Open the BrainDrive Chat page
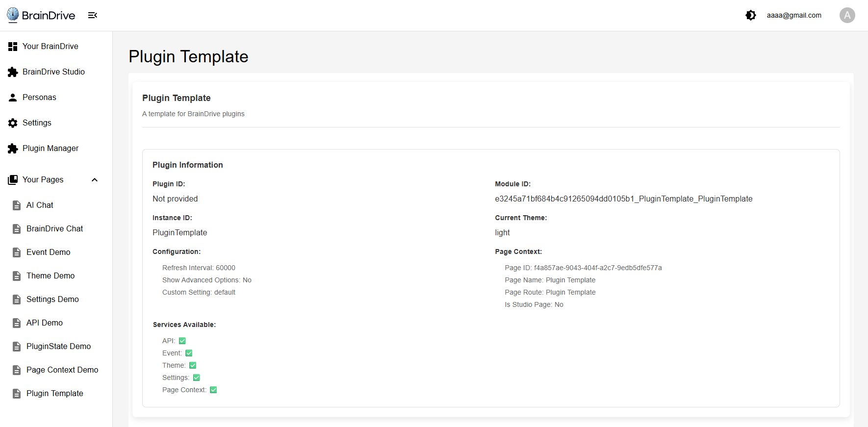Image resolution: width=868 pixels, height=427 pixels. pyautogui.click(x=54, y=229)
